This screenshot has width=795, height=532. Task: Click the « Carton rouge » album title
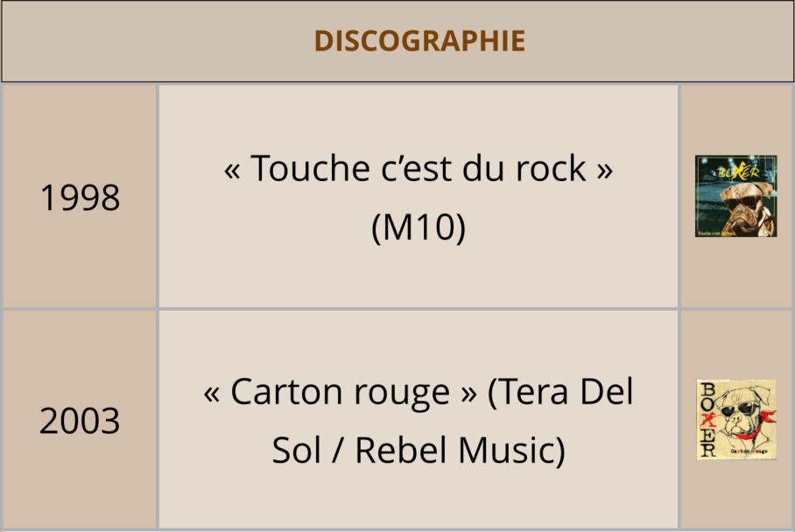(x=340, y=393)
